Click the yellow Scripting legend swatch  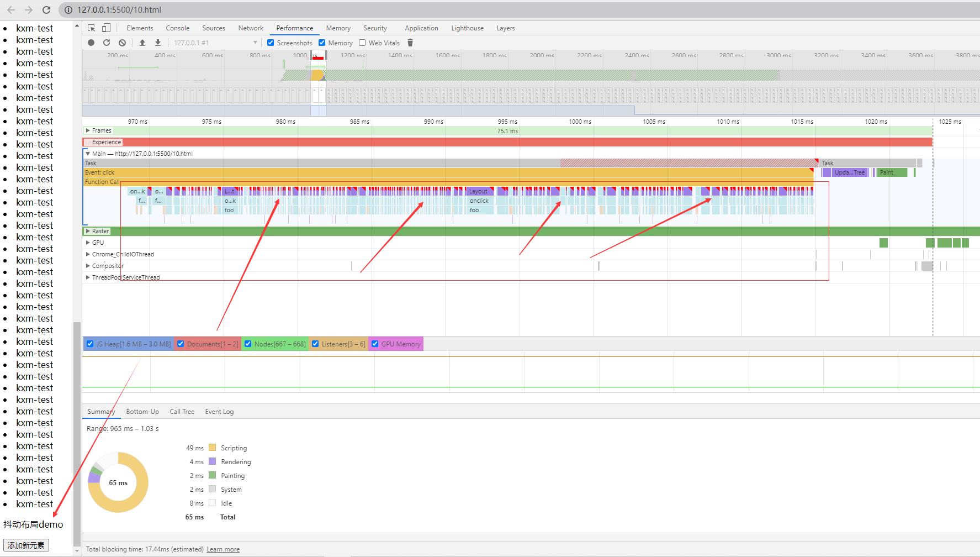(212, 448)
